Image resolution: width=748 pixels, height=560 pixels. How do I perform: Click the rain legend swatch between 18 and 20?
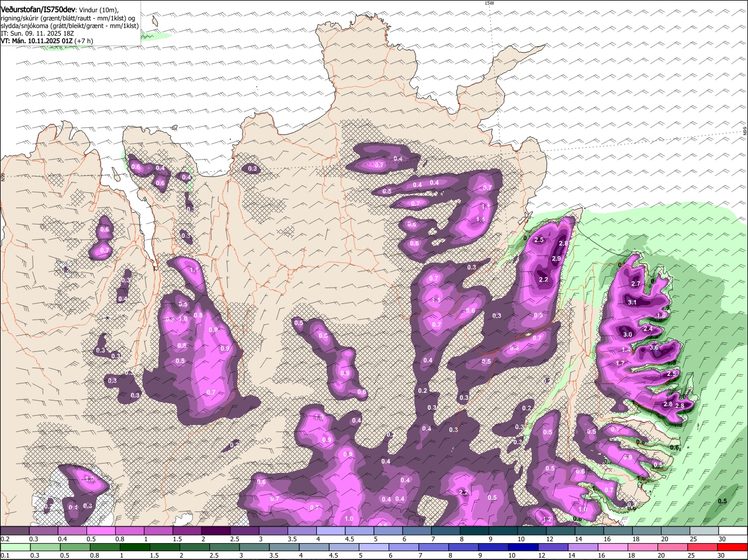pyautogui.click(x=643, y=547)
